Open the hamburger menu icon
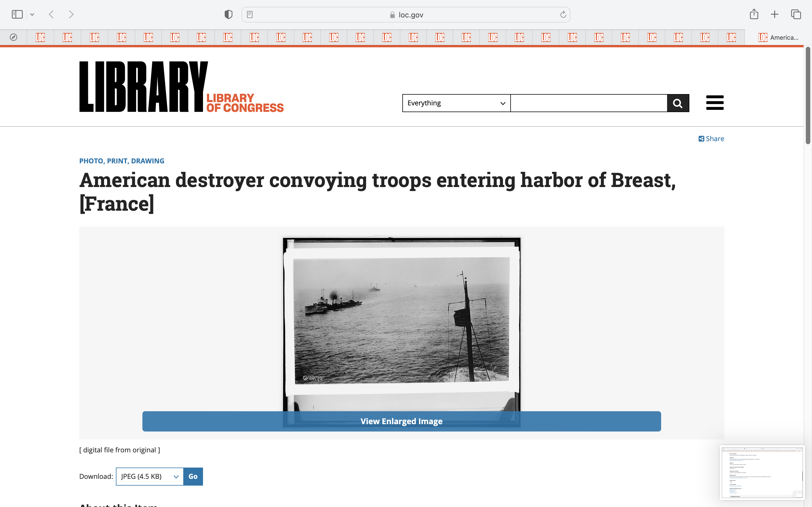 click(715, 103)
